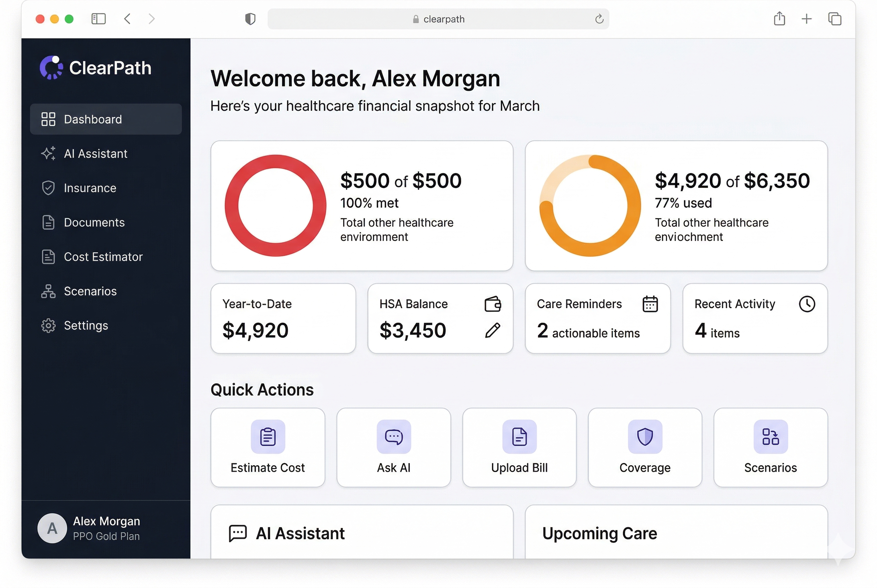
Task: Click the HSA Balance wallet icon
Action: pyautogui.click(x=492, y=304)
